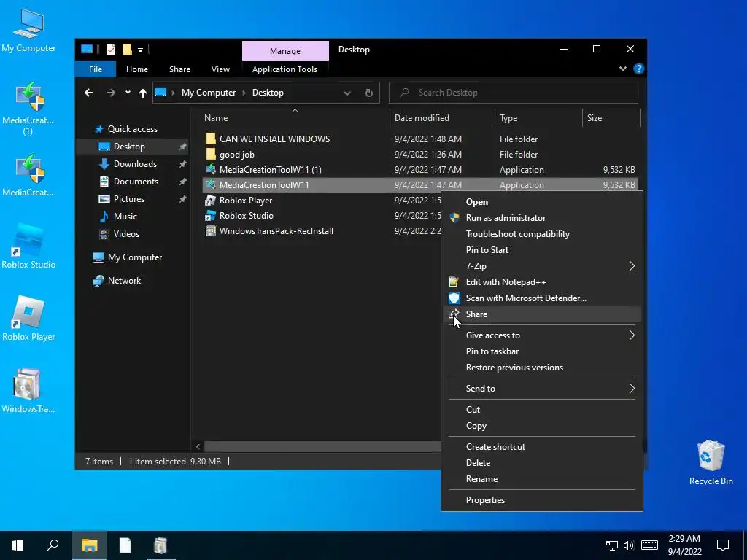The height and width of the screenshot is (560, 747).
Task: Click the horizontal scrollbar in the file list
Action: tap(322, 446)
